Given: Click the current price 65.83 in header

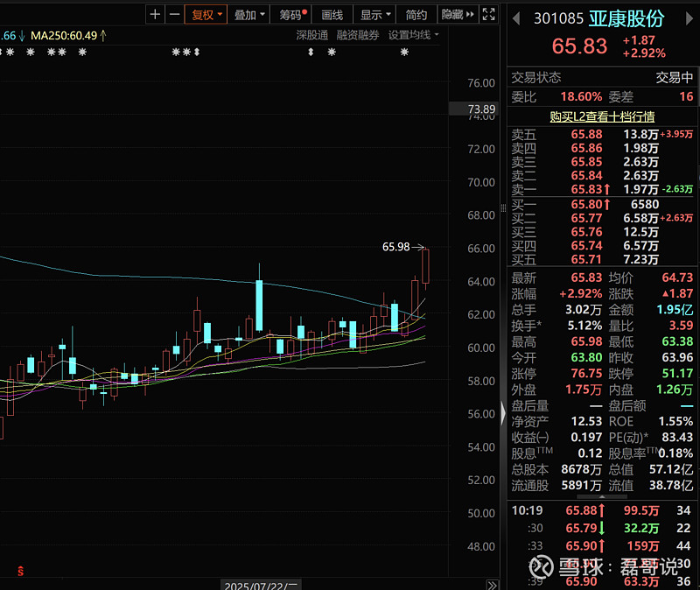Looking at the screenshot, I should tap(579, 46).
